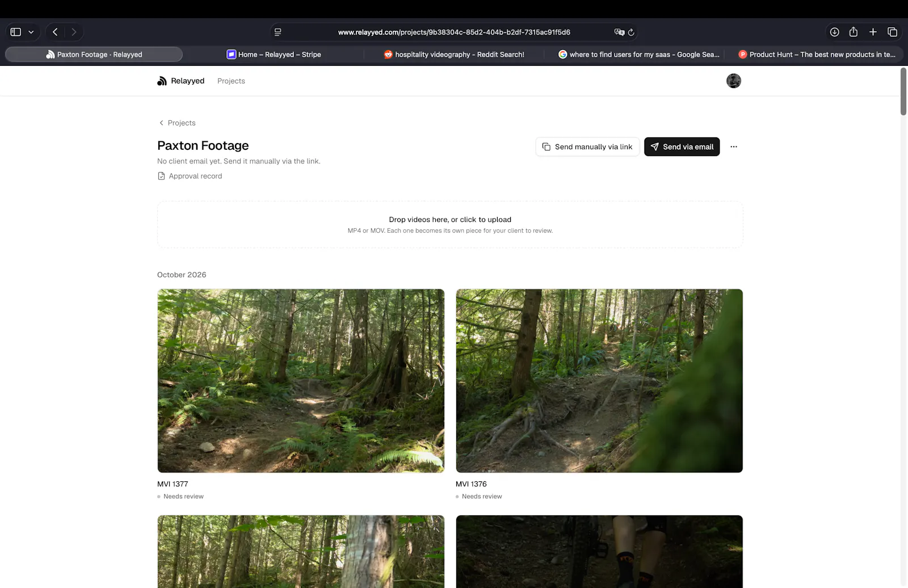The height and width of the screenshot is (588, 908).
Task: Show the tab overview icon
Action: pos(892,32)
